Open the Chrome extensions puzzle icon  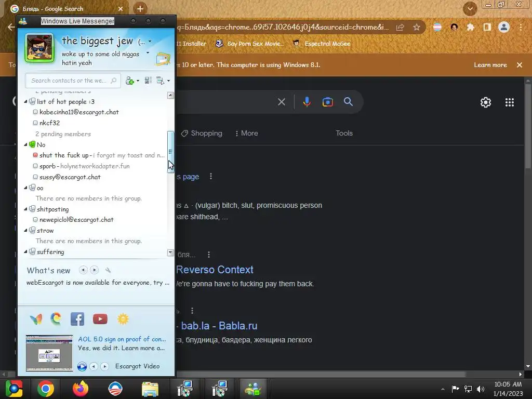coord(470,27)
